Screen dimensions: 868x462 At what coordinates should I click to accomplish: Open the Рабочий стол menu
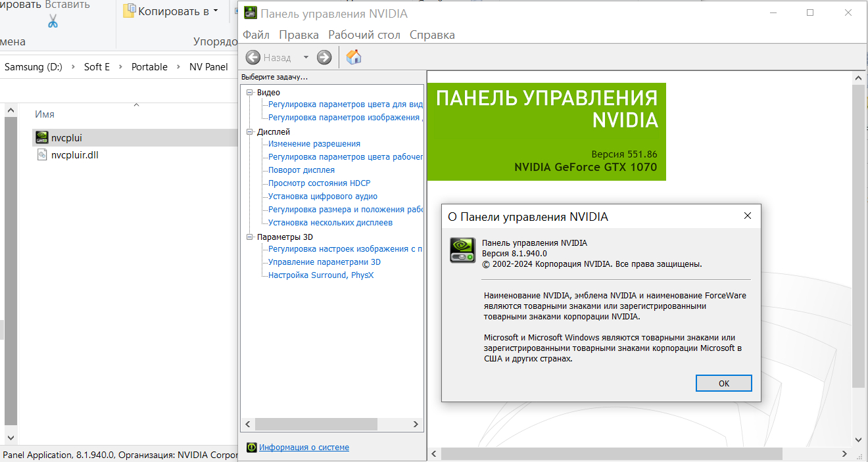point(364,35)
